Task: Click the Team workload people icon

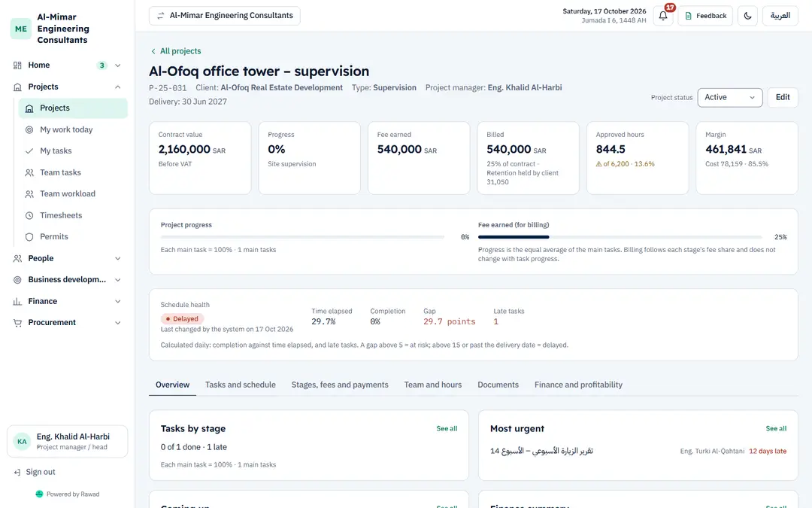Action: tap(29, 194)
